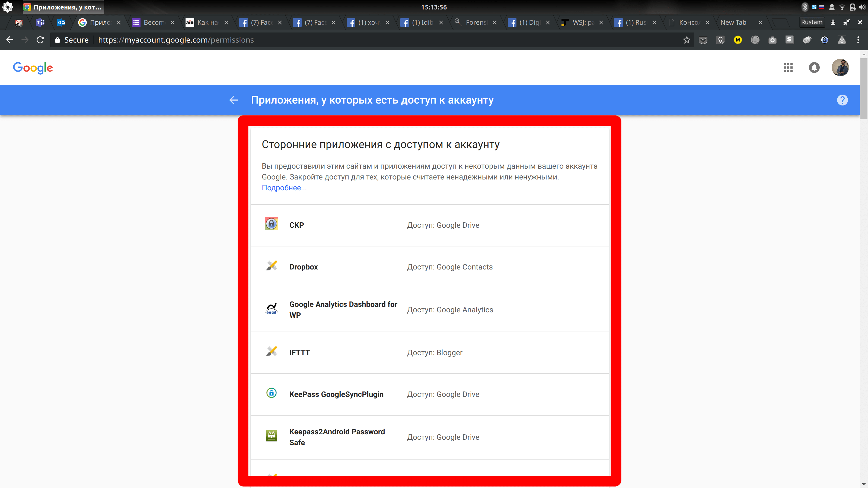Image resolution: width=868 pixels, height=488 pixels.
Task: Open a new tab with the blank tab button
Action: (780, 23)
